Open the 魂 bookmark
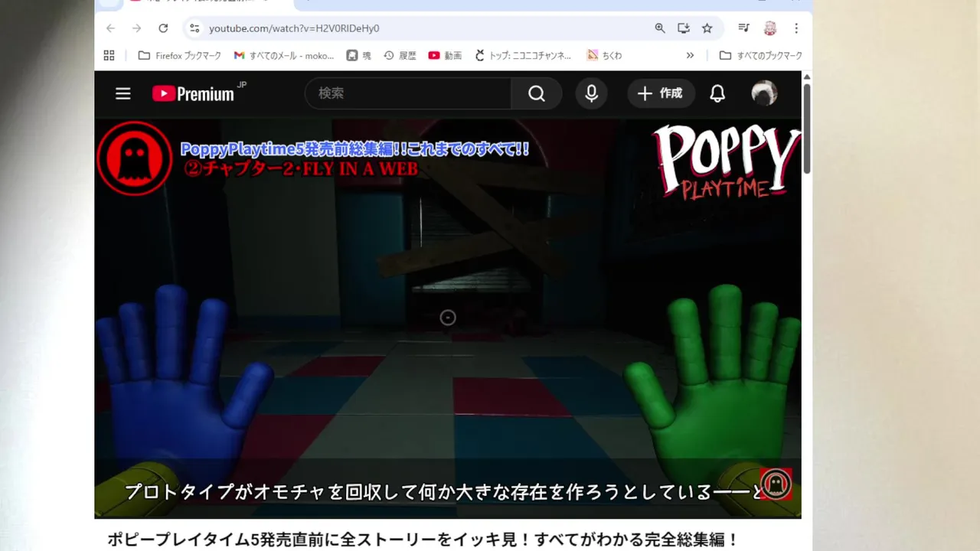980x551 pixels. point(358,55)
